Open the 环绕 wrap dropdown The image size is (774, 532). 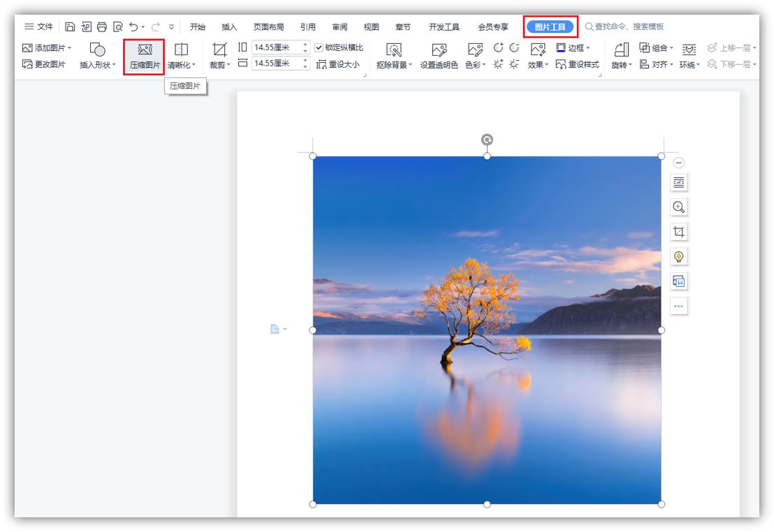point(689,55)
